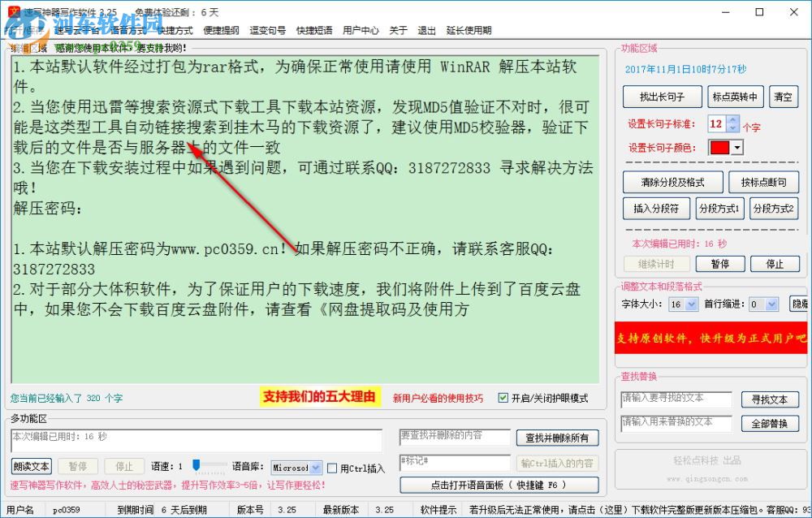Click the 分段方式1 button
Screen dimensions: 812x518
coord(719,208)
